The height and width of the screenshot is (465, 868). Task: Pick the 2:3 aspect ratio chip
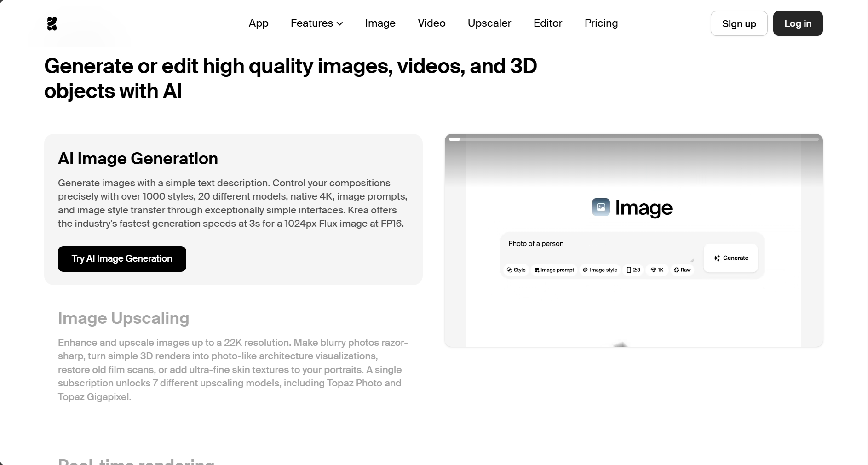[633, 270]
